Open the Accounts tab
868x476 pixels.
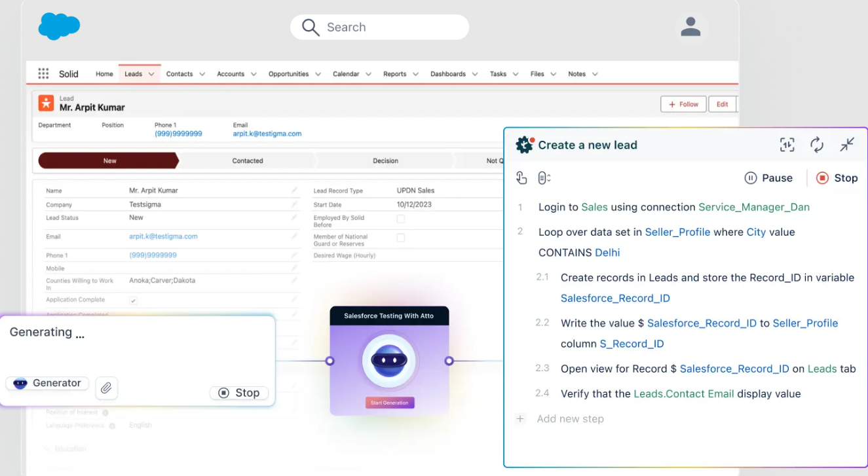pyautogui.click(x=231, y=74)
